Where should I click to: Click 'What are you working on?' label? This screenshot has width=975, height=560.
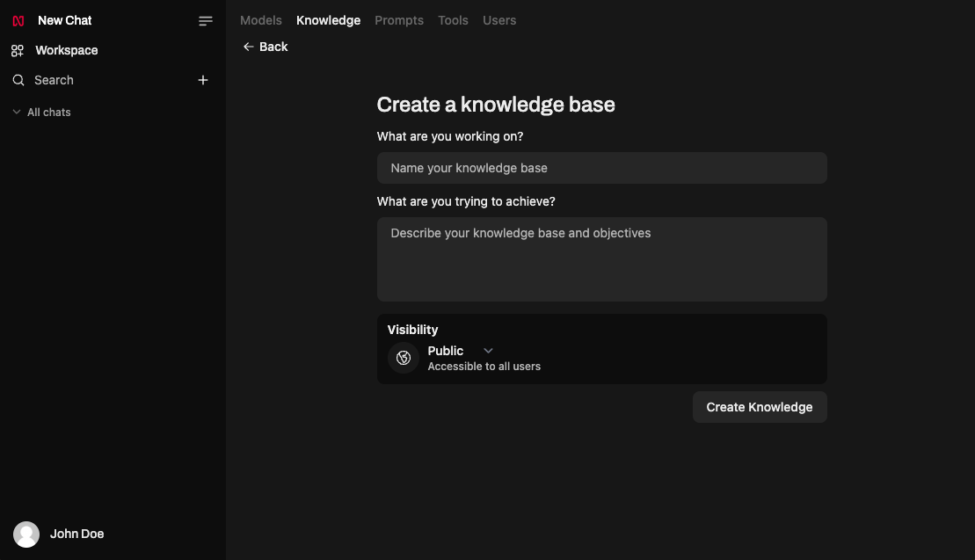pyautogui.click(x=449, y=137)
